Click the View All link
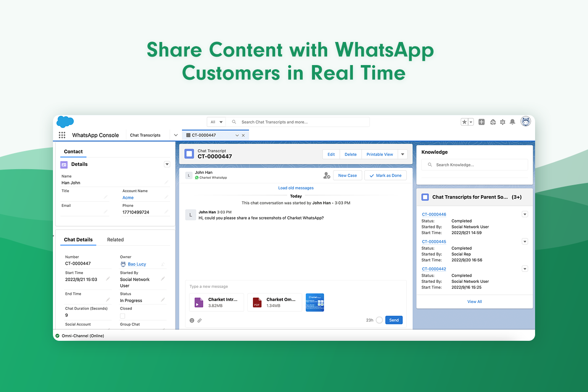The image size is (588, 392). [x=475, y=302]
